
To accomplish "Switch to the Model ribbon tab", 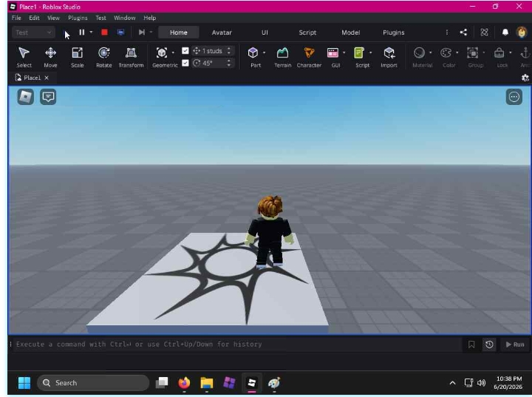I will [350, 33].
